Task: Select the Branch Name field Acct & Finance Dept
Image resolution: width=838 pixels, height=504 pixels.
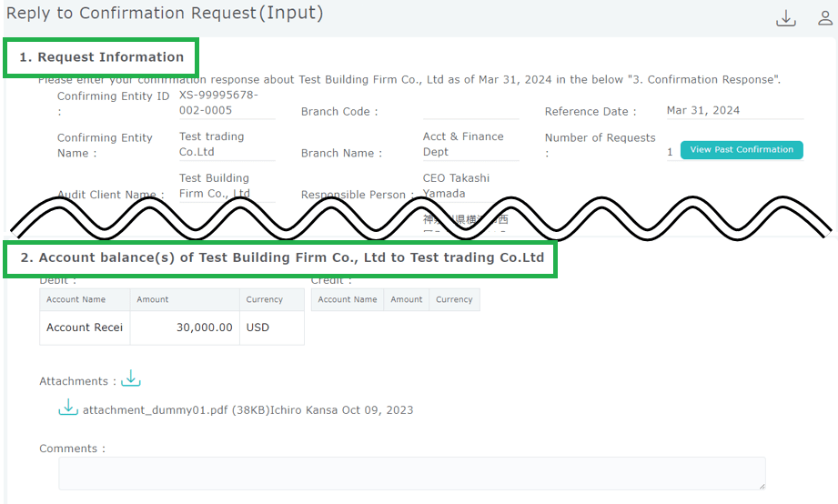Action: [469, 145]
